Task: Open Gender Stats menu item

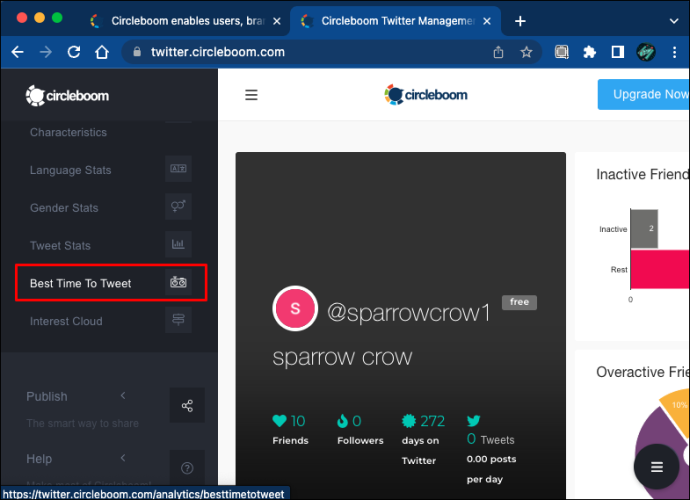Action: pyautogui.click(x=64, y=208)
